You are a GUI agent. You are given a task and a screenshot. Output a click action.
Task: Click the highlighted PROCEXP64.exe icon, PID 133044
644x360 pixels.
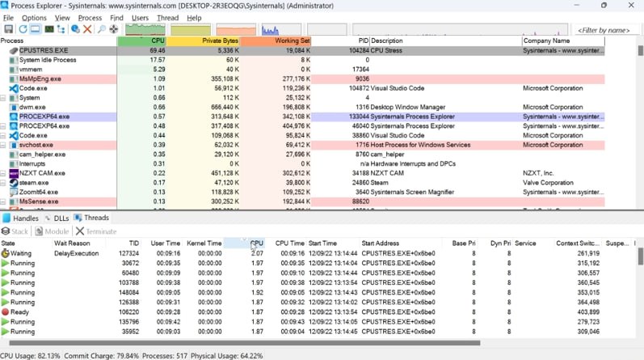pos(14,116)
